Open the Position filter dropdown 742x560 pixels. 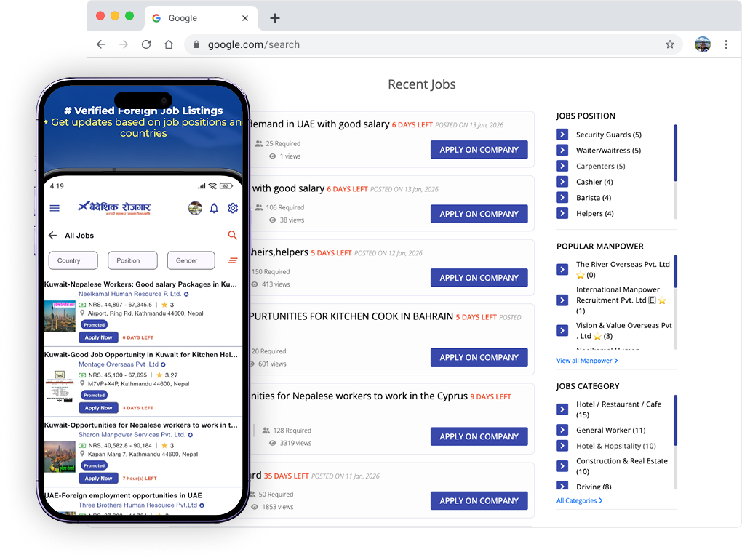pyautogui.click(x=132, y=260)
